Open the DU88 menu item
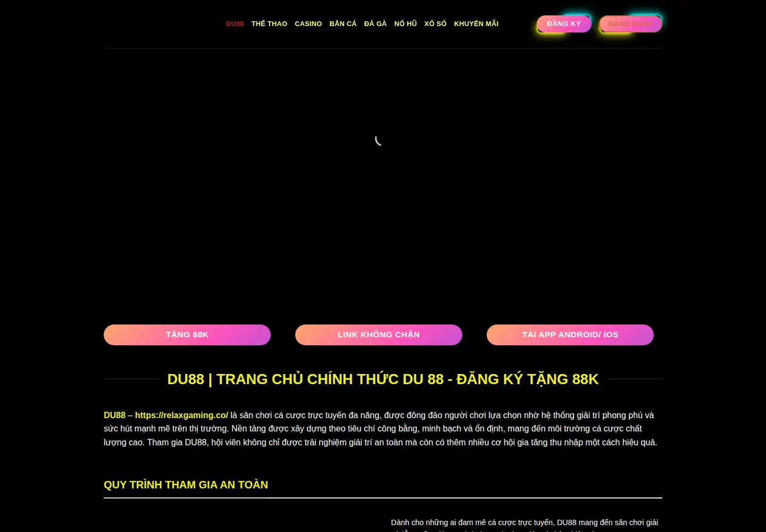Image resolution: width=766 pixels, height=532 pixels. pos(235,24)
